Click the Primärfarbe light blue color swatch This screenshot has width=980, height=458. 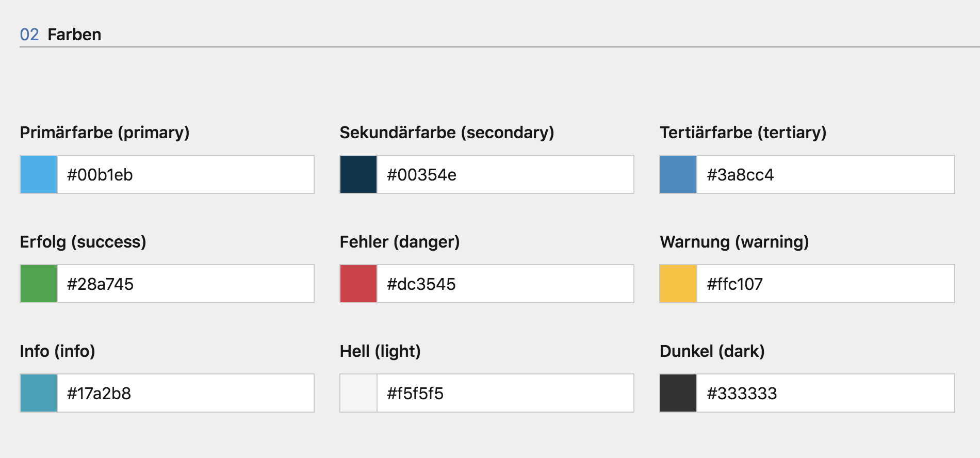tap(39, 174)
